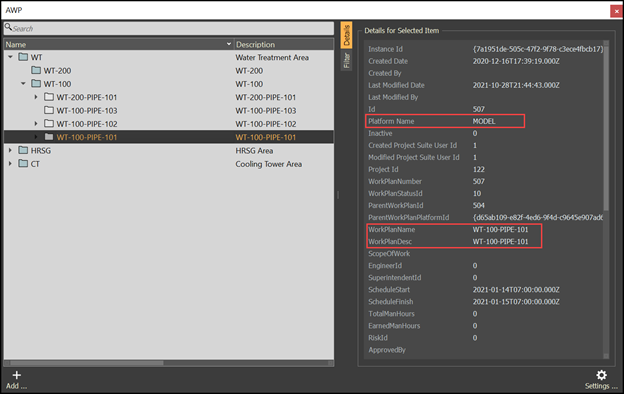This screenshot has height=394, width=624.
Task: Click the Project Id value 122
Action: point(478,169)
